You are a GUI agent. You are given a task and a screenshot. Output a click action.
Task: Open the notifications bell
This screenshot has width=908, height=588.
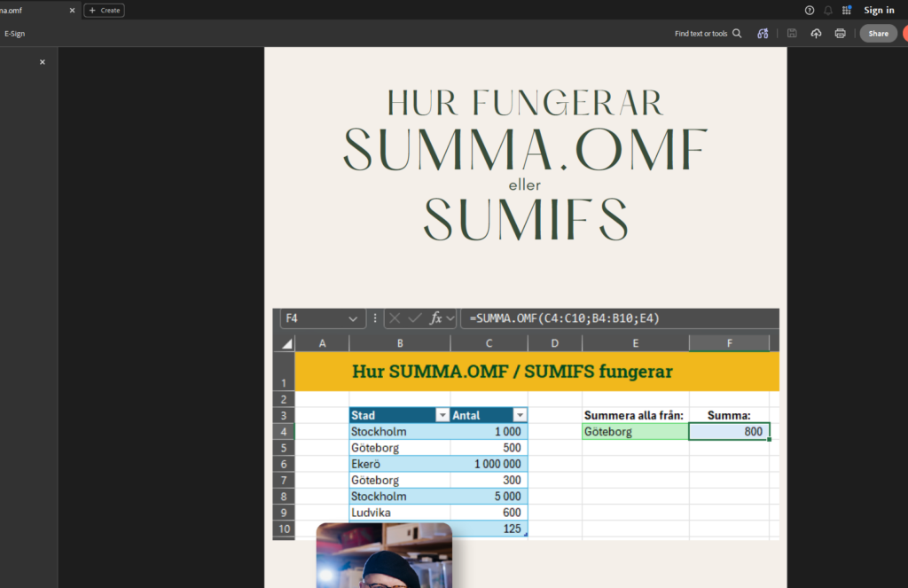click(x=828, y=11)
